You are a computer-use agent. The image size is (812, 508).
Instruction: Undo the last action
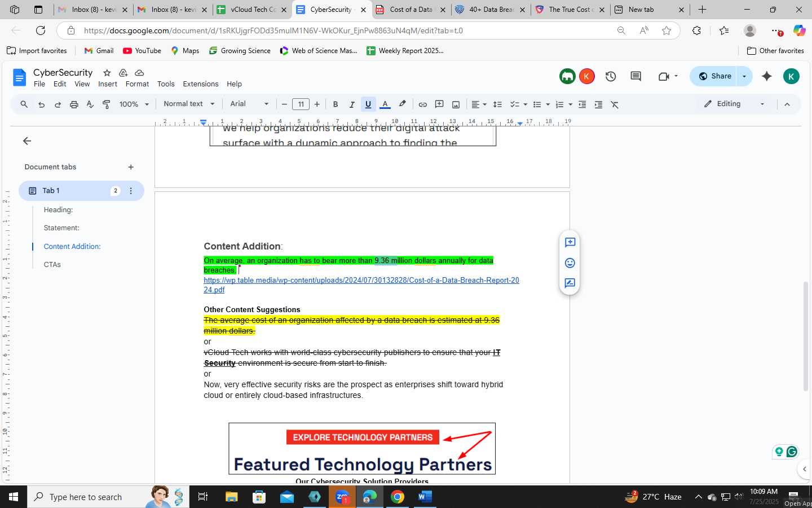click(x=41, y=104)
